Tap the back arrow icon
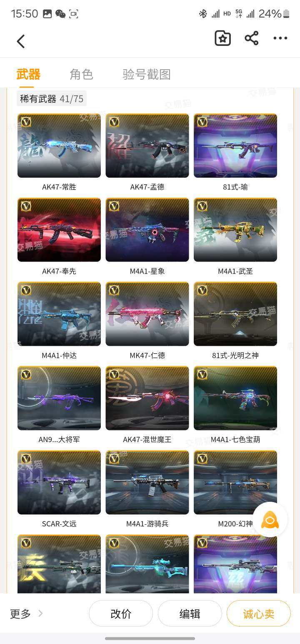 21,41
